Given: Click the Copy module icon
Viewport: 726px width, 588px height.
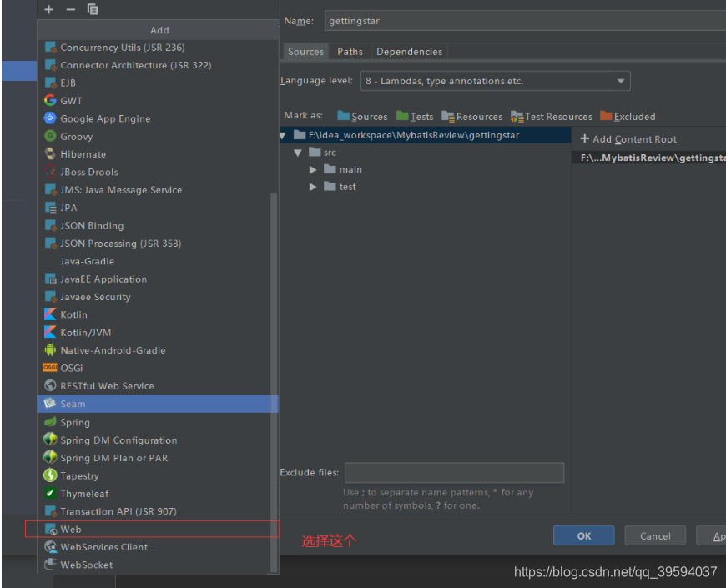Looking at the screenshot, I should pyautogui.click(x=93, y=9).
